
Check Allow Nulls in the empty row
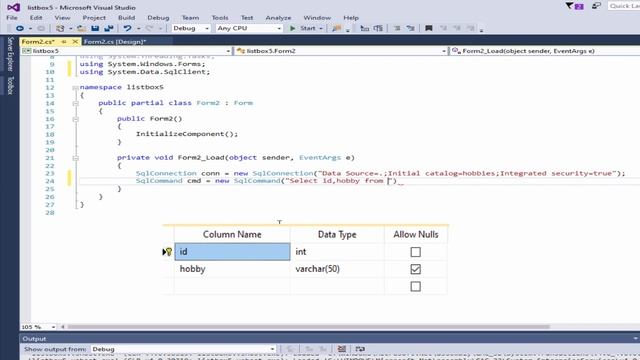point(416,287)
